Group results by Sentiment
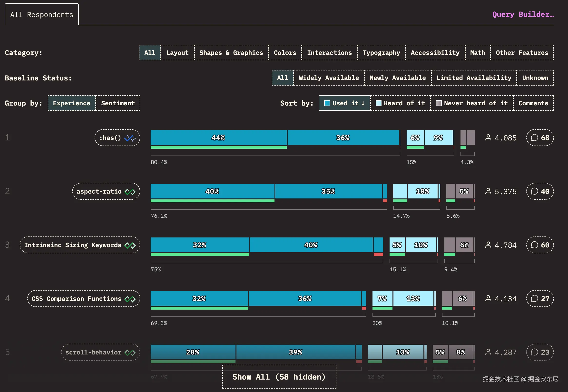Image resolution: width=568 pixels, height=392 pixels. [118, 103]
